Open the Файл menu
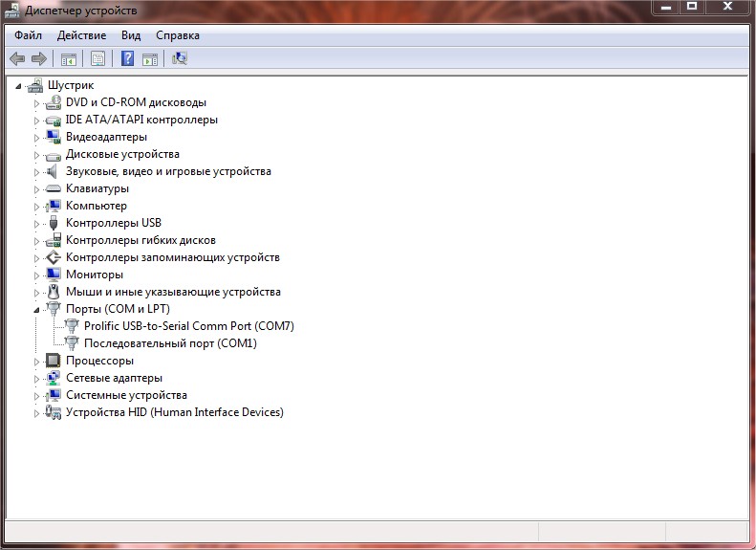This screenshot has width=756, height=550. coord(28,35)
